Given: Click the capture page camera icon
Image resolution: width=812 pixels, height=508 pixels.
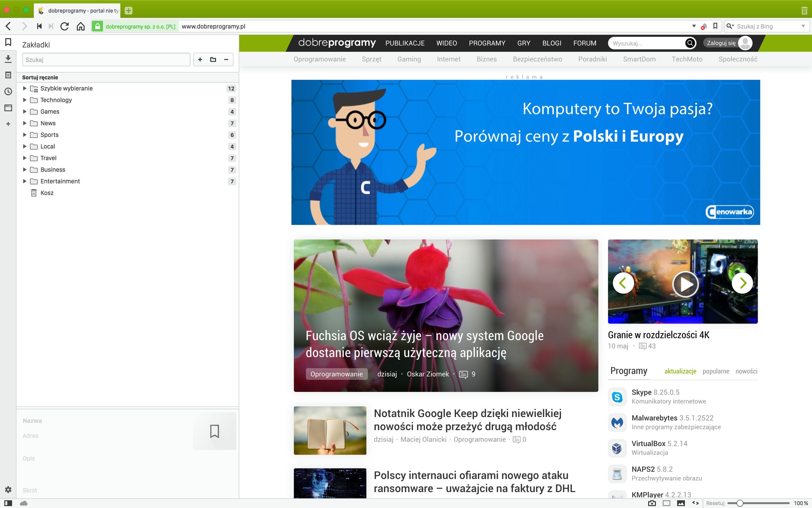Looking at the screenshot, I should click(x=652, y=503).
